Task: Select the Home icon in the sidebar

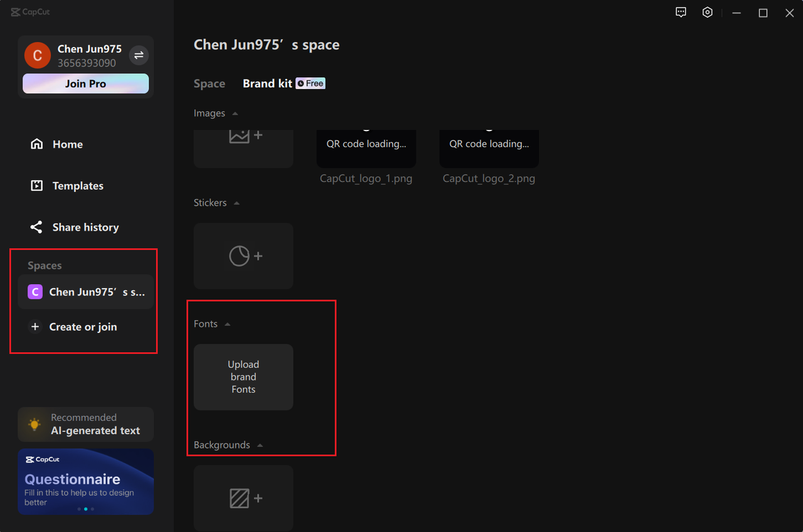Action: (36, 144)
